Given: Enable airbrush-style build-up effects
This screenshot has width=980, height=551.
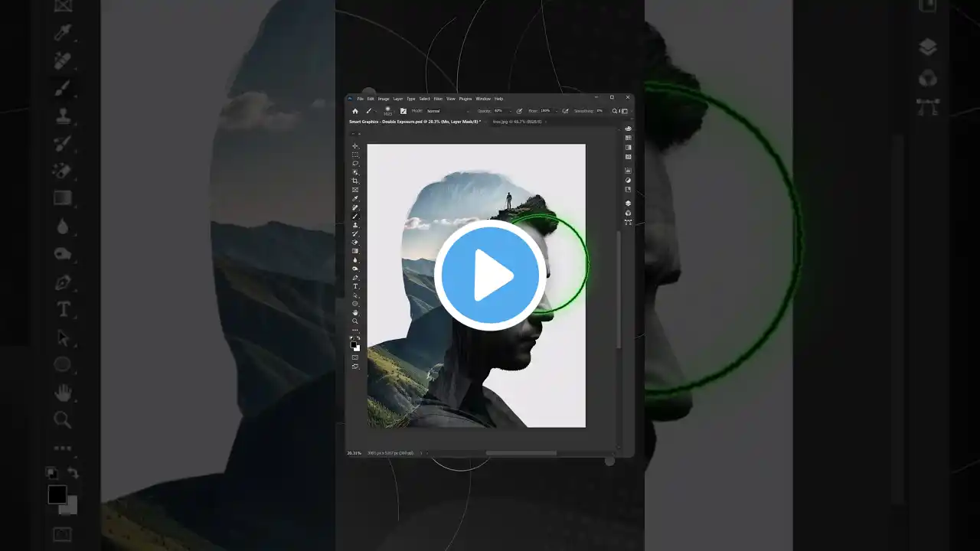Looking at the screenshot, I should coord(566,111).
